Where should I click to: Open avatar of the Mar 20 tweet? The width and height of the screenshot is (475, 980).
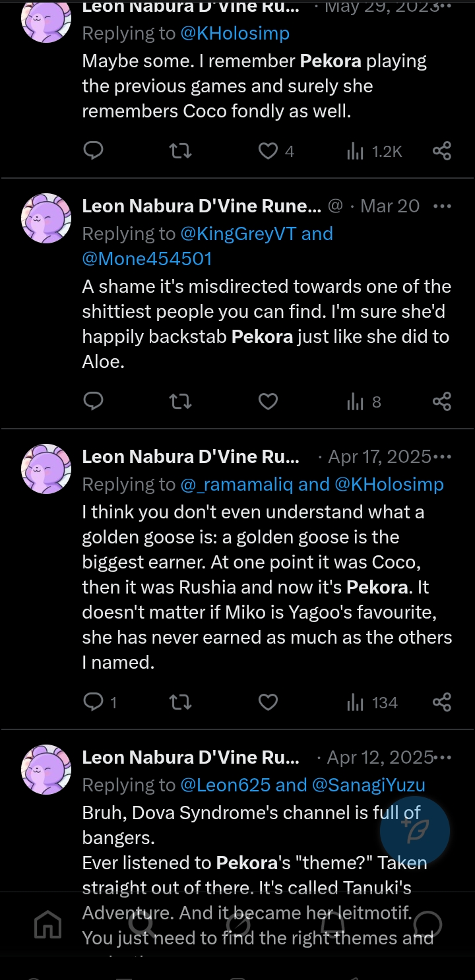46,218
